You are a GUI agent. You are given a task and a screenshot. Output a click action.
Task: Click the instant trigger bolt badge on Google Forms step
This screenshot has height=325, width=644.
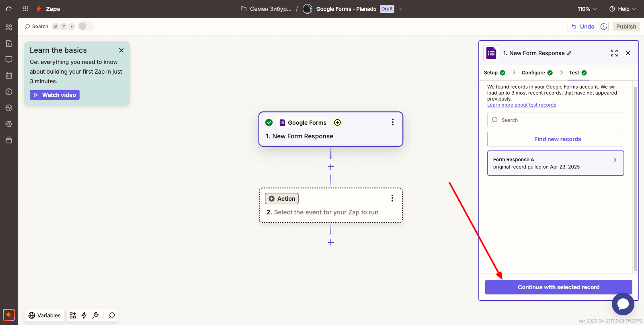(338, 122)
